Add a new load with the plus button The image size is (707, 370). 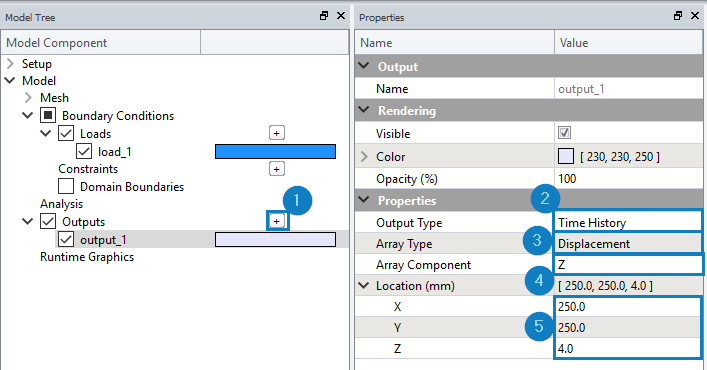(x=276, y=133)
